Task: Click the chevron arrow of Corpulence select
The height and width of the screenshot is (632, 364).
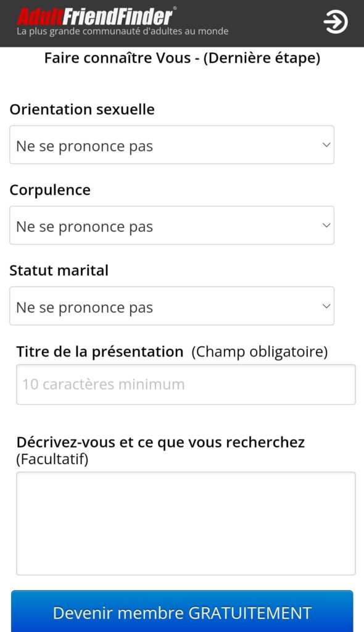Action: [x=326, y=225]
